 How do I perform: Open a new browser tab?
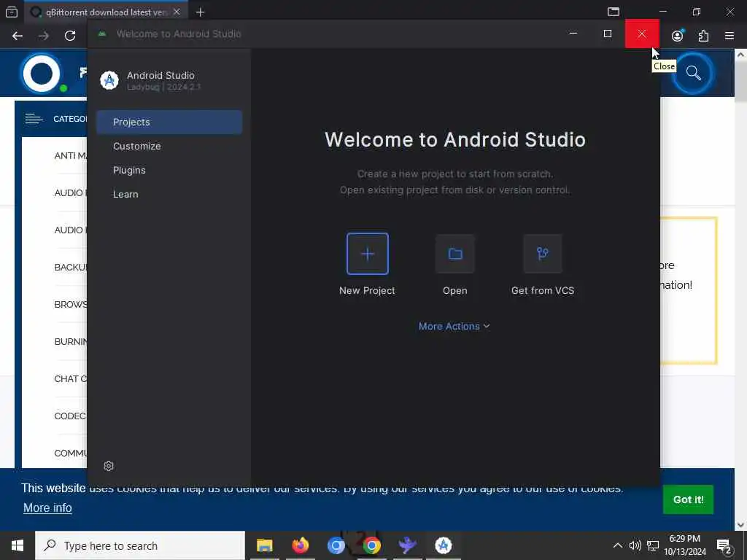[200, 12]
